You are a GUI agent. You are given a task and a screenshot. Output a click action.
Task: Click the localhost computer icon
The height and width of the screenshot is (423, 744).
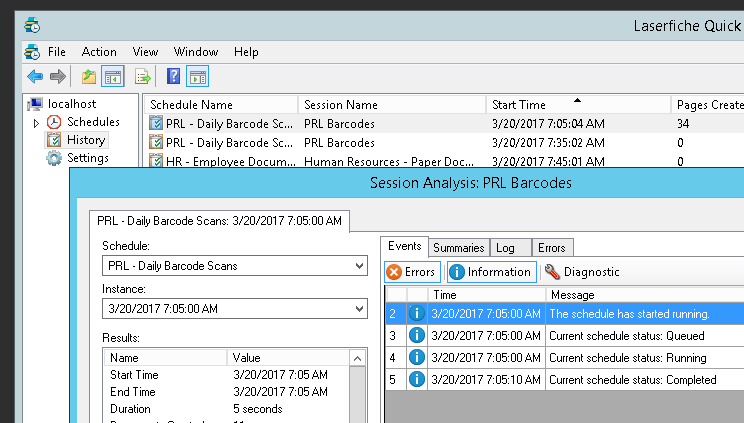point(36,104)
